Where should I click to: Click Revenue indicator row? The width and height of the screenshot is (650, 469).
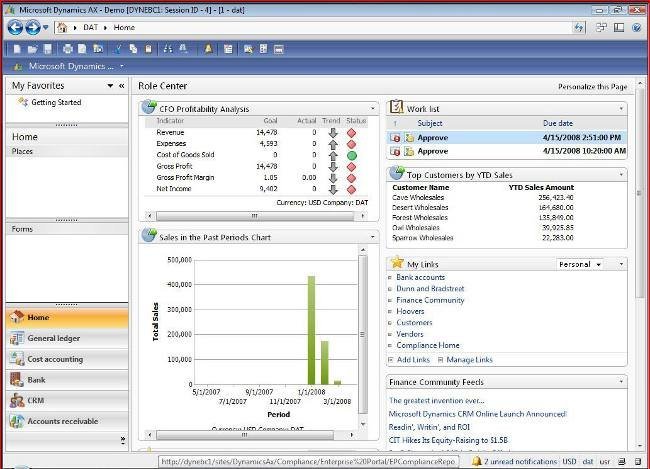[256, 133]
